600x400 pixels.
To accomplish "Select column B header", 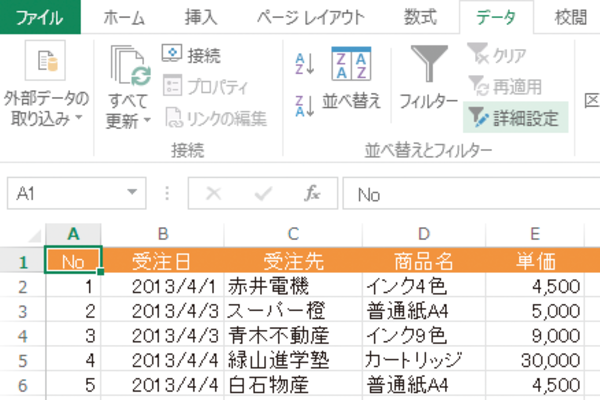I will tap(163, 234).
